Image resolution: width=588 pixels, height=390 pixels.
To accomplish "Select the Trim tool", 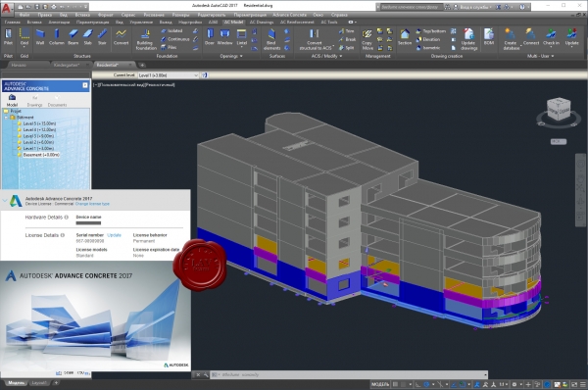I will 347,31.
